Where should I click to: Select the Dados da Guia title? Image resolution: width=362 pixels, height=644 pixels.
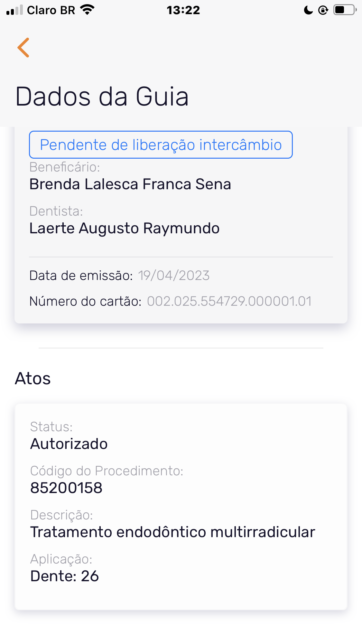click(x=102, y=96)
